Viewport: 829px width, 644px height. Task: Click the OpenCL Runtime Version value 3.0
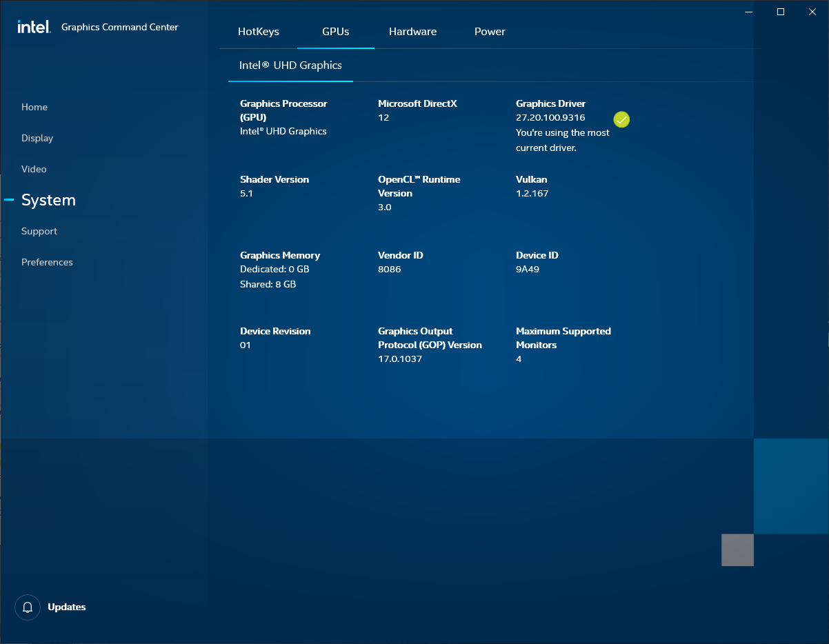[x=384, y=207]
